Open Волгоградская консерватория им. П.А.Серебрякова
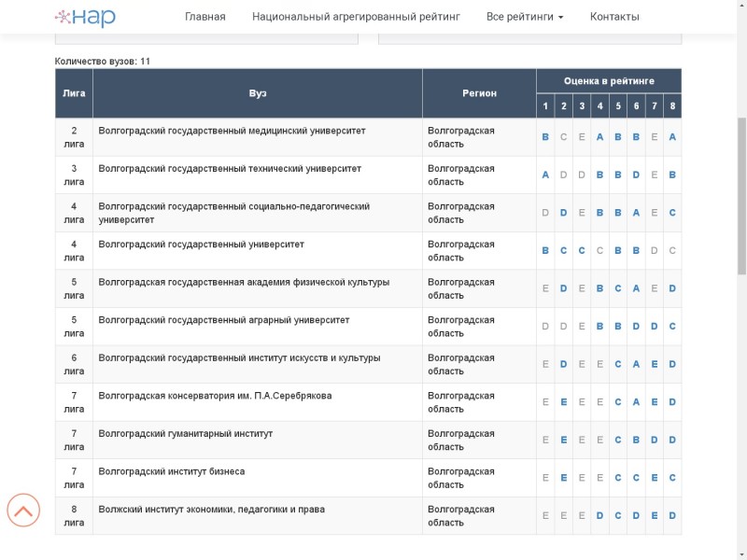This screenshot has height=560, width=747. pos(215,396)
